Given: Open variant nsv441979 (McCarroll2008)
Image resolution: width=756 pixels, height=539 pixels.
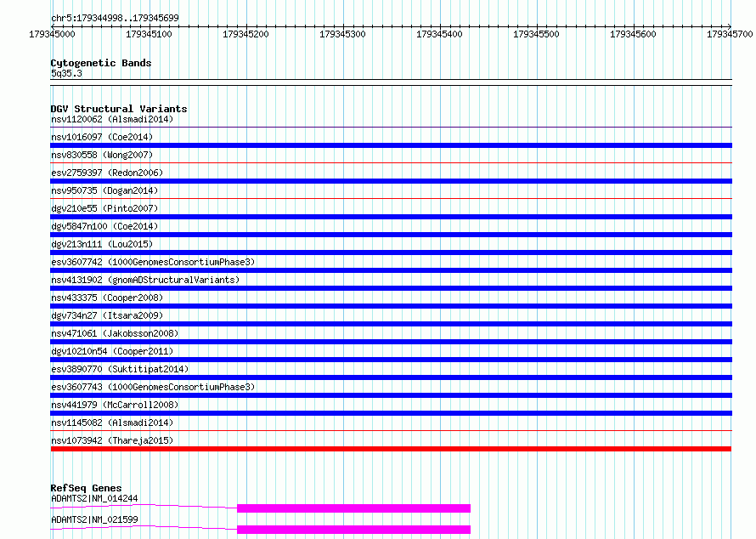Looking at the screenshot, I should click(x=115, y=405).
